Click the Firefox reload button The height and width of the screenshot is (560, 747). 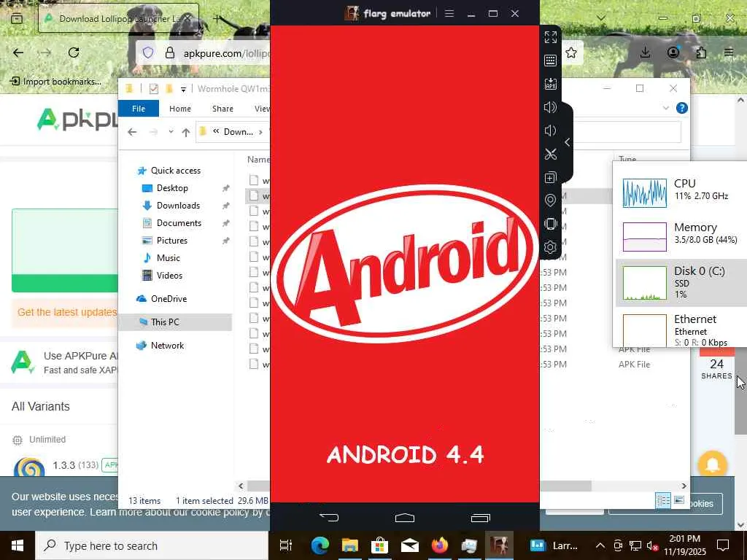[74, 52]
